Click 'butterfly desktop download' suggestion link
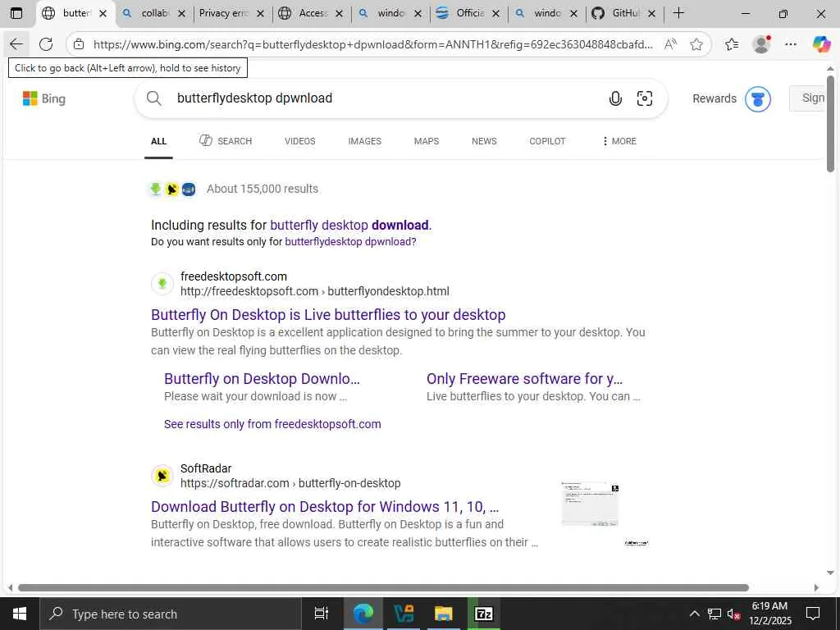840x630 pixels. click(349, 225)
